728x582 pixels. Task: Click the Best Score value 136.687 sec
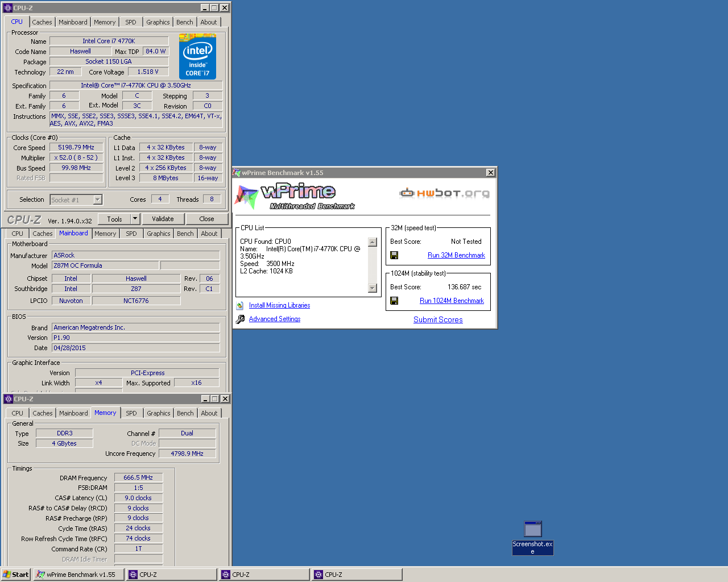click(464, 287)
